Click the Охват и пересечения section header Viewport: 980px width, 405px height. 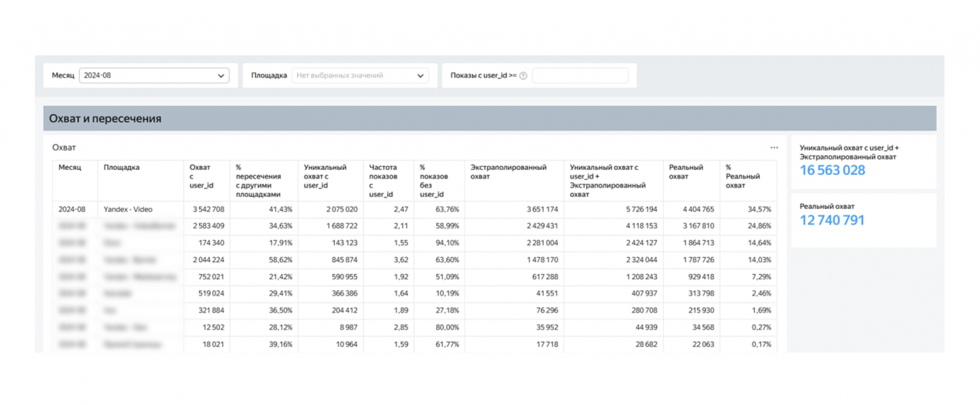pos(105,118)
